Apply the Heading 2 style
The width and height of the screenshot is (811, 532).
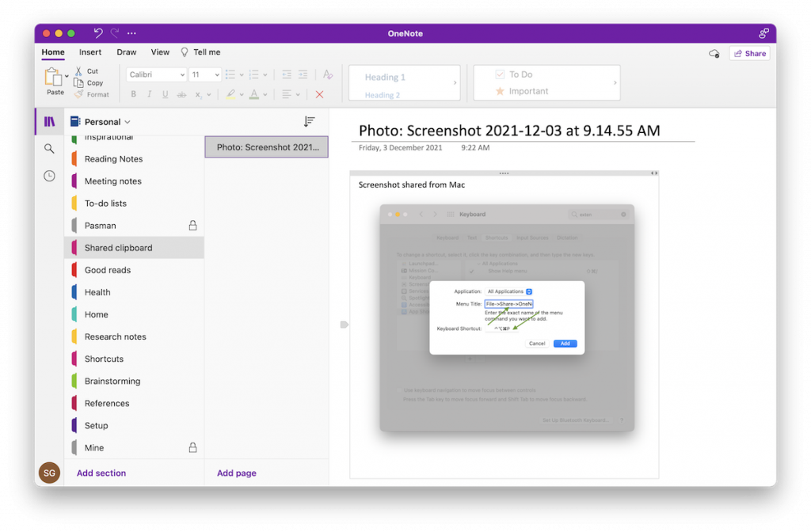click(x=383, y=95)
